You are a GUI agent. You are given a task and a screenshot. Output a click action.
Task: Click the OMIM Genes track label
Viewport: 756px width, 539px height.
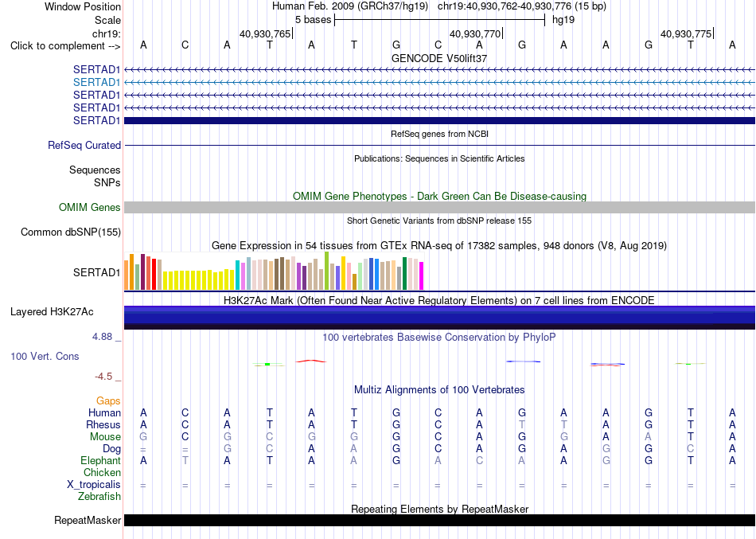[x=90, y=208]
